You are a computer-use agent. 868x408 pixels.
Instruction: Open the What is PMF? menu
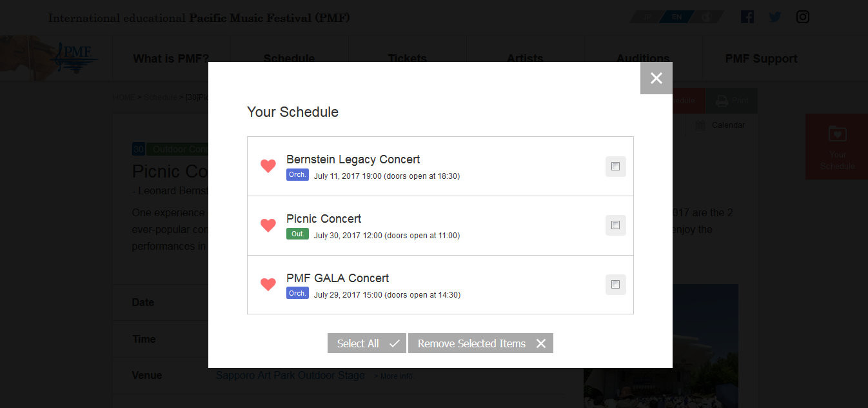coord(171,59)
